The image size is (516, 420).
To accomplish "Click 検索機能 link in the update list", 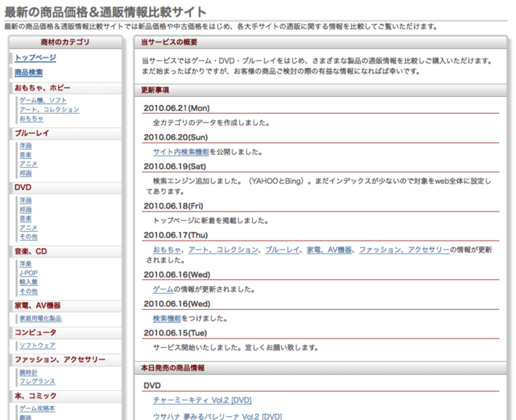I will [x=167, y=318].
